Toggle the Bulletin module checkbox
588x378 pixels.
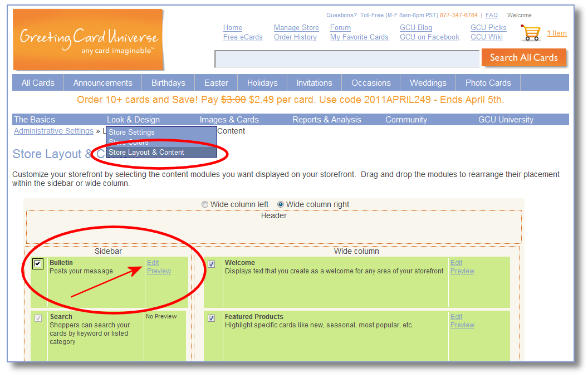(38, 264)
